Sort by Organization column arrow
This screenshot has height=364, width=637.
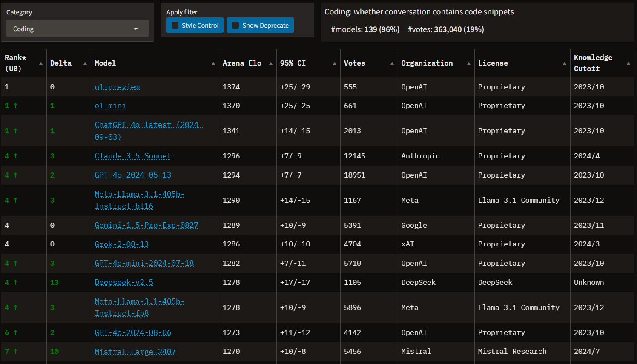coord(469,63)
